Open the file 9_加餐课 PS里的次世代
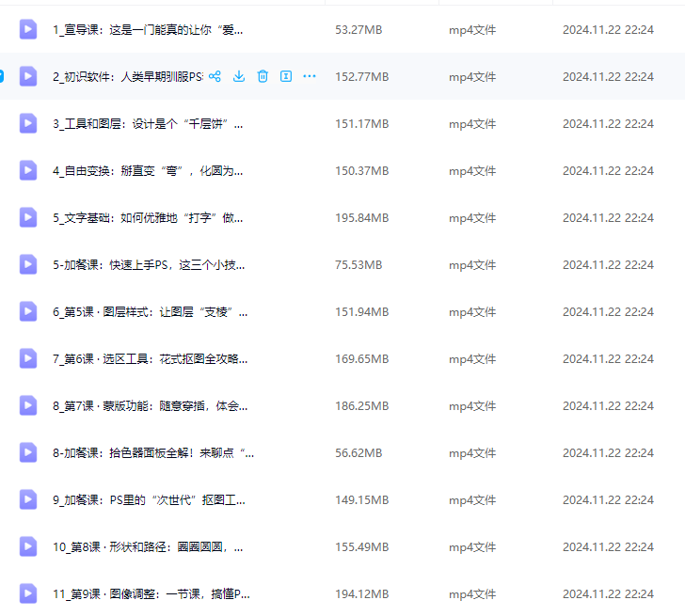 tap(149, 500)
